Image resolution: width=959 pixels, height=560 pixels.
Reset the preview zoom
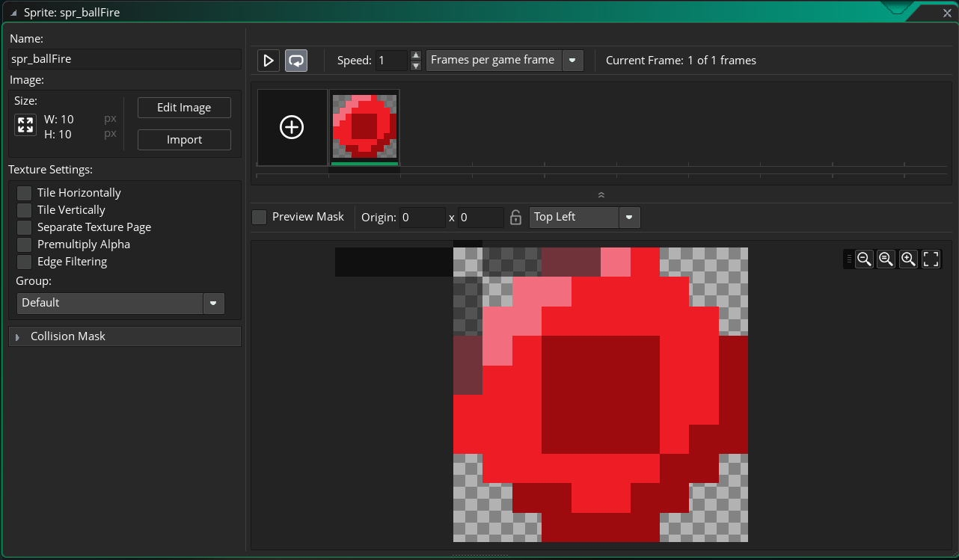[886, 259]
